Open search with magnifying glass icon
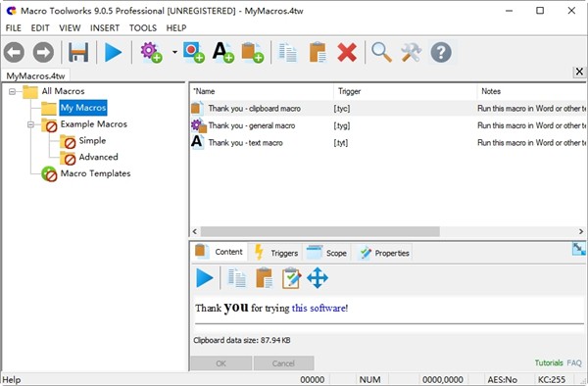 [382, 52]
